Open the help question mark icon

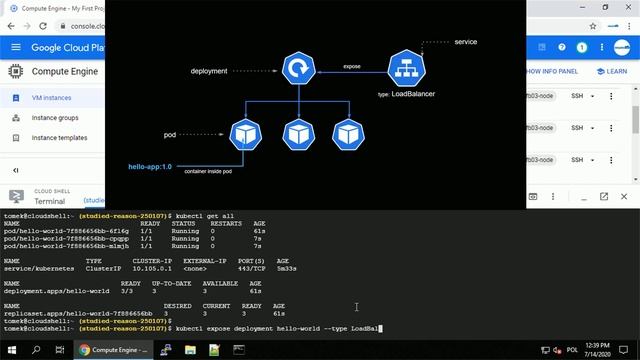(x=562, y=47)
